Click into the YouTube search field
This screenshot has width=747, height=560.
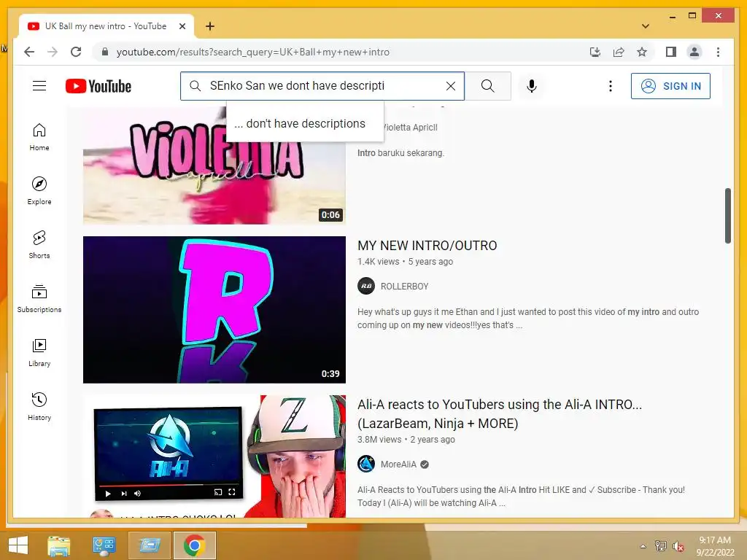coord(322,86)
